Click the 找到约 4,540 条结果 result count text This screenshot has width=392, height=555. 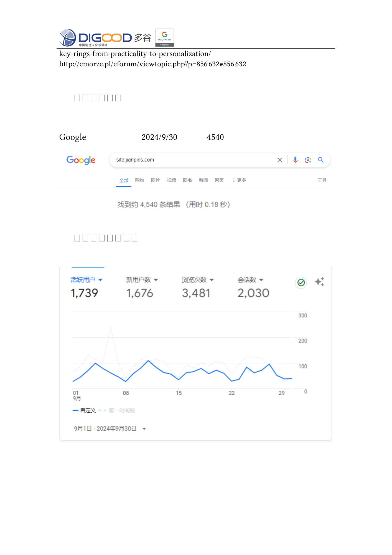[x=149, y=205]
